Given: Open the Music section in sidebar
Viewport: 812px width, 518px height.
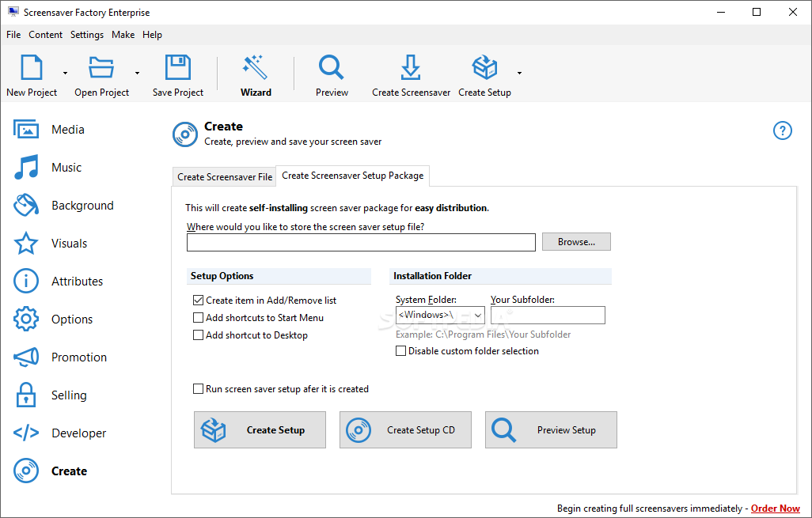Looking at the screenshot, I should [x=47, y=167].
